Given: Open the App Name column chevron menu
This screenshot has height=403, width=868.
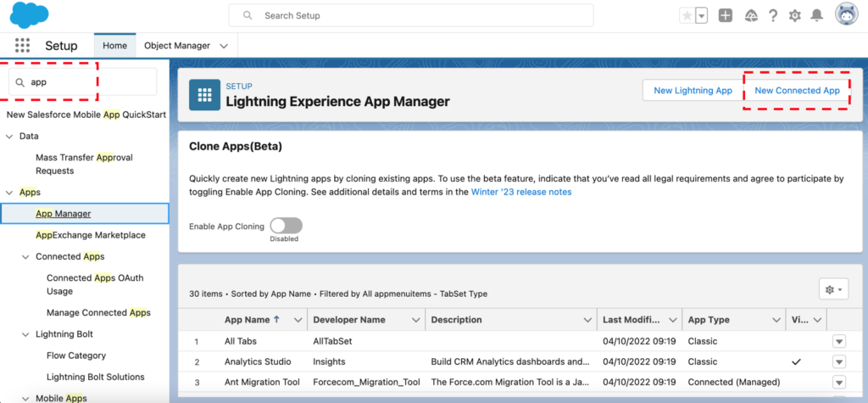Looking at the screenshot, I should (x=298, y=321).
